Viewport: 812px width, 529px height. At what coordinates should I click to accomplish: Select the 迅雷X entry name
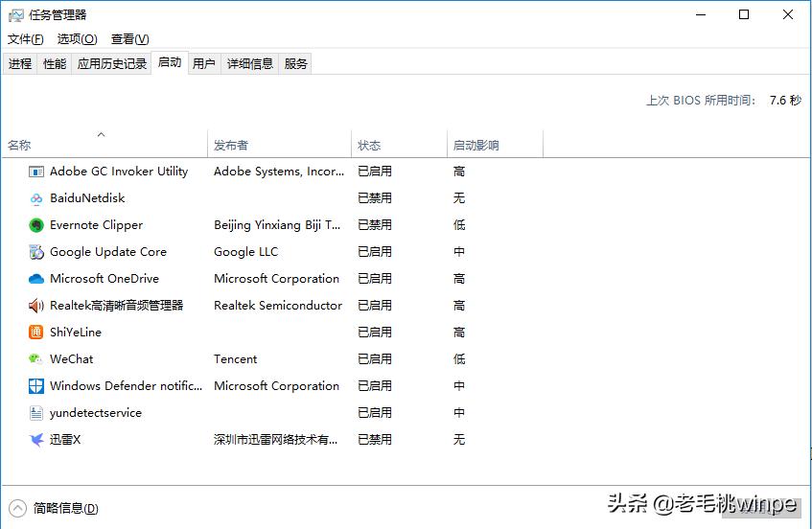tap(65, 440)
